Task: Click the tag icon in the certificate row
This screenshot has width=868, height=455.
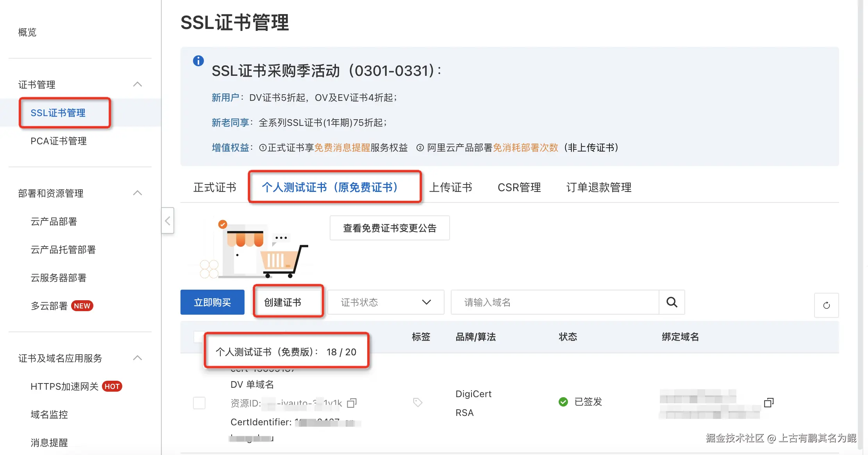Action: (x=418, y=402)
